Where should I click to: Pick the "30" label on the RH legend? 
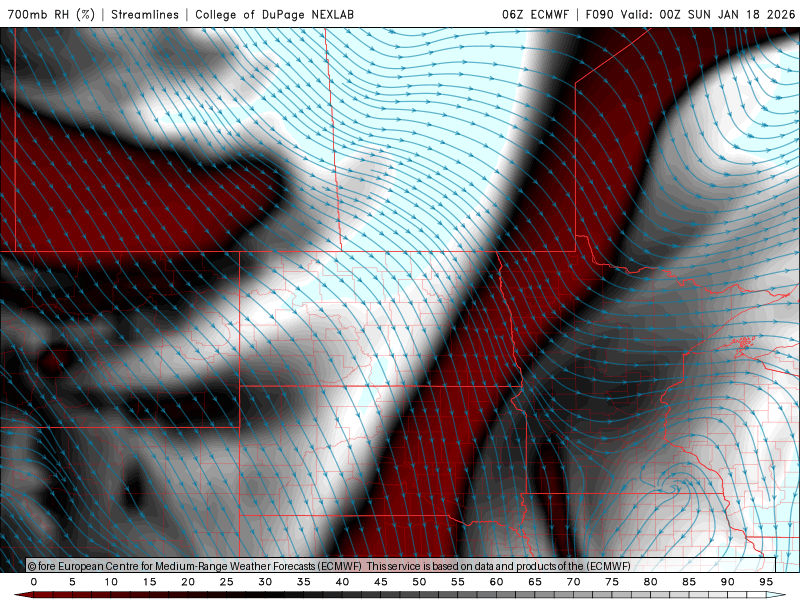(x=265, y=582)
